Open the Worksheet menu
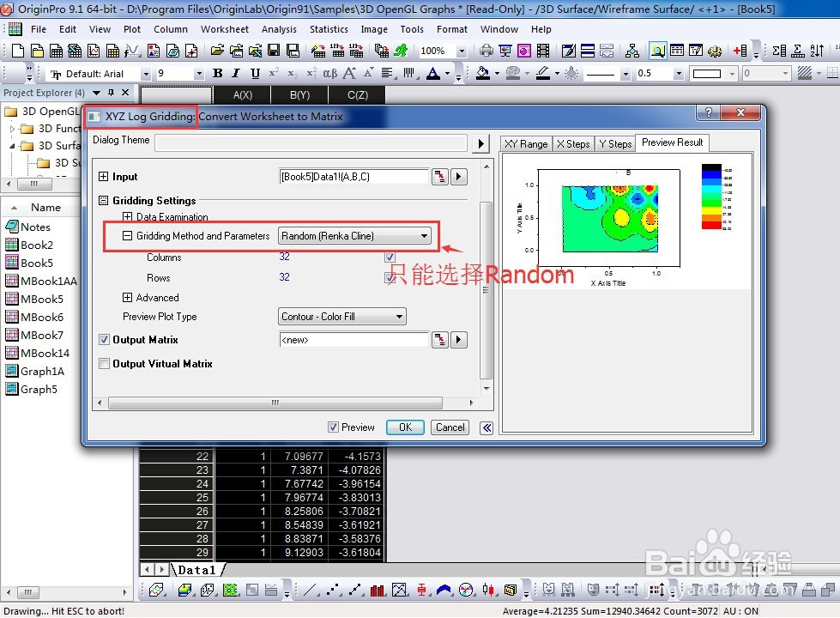Screen dimensions: 840x618 pyautogui.click(x=225, y=29)
